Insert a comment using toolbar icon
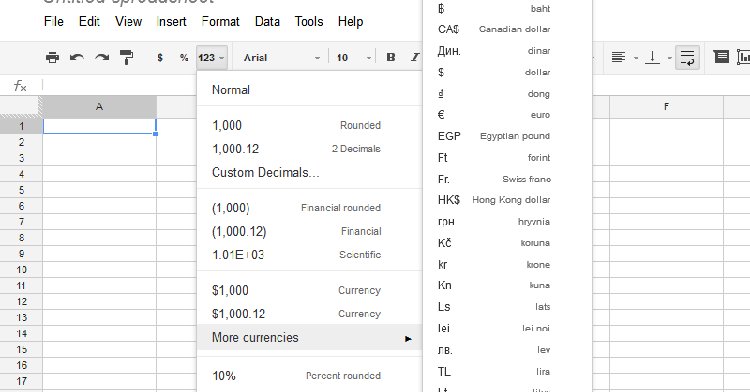Image resolution: width=750 pixels, height=392 pixels. click(721, 57)
